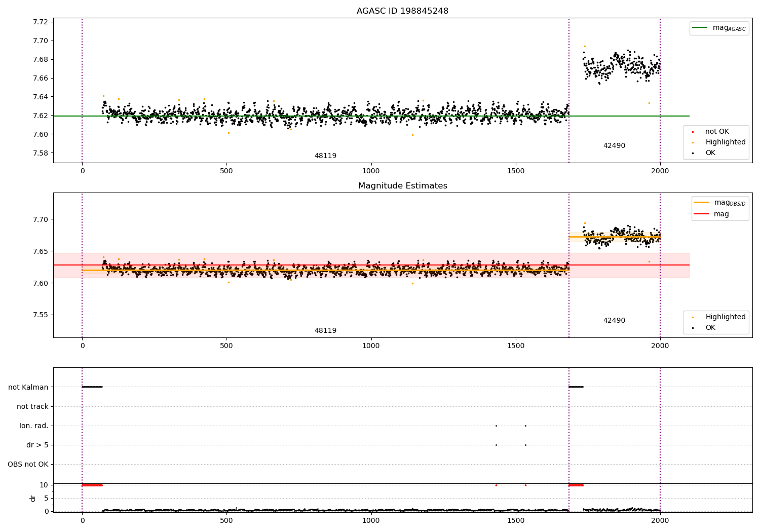Click obsid label 48119 in Magnitude Estimates plot
This screenshot has height=532, width=760.
[325, 331]
